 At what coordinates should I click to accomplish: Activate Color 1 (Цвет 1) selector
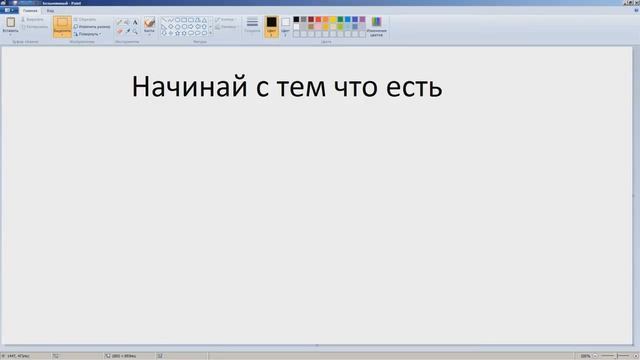[271, 27]
